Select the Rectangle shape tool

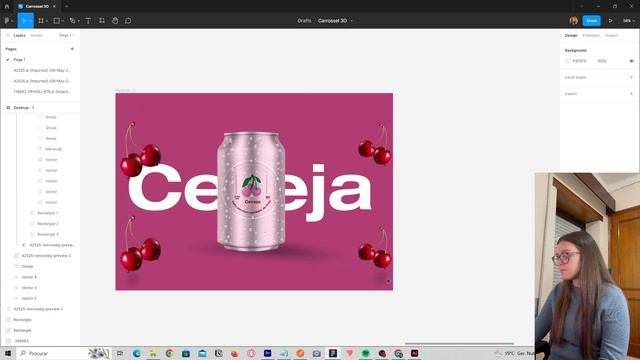coord(57,20)
